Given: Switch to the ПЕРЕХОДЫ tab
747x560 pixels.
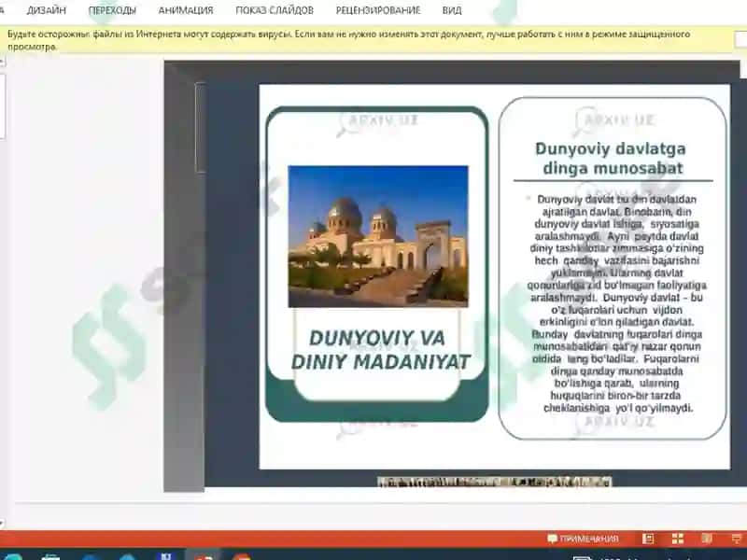Looking at the screenshot, I should (x=112, y=10).
